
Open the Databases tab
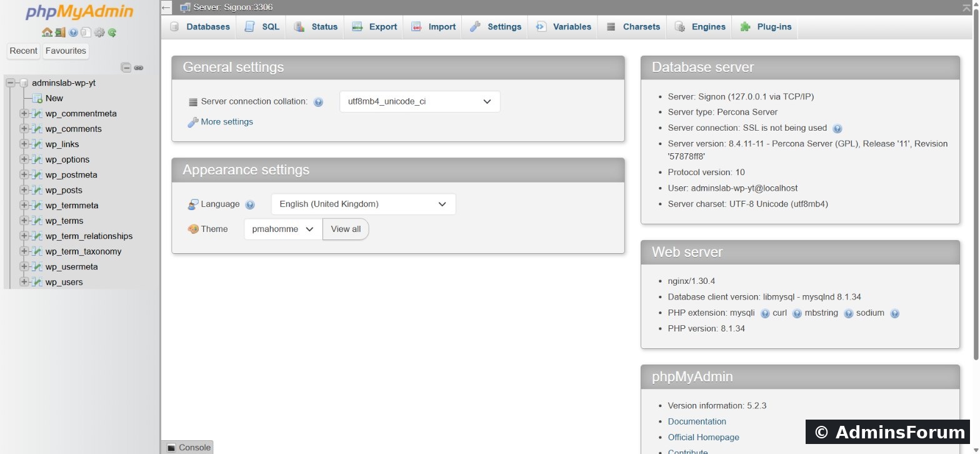point(199,27)
